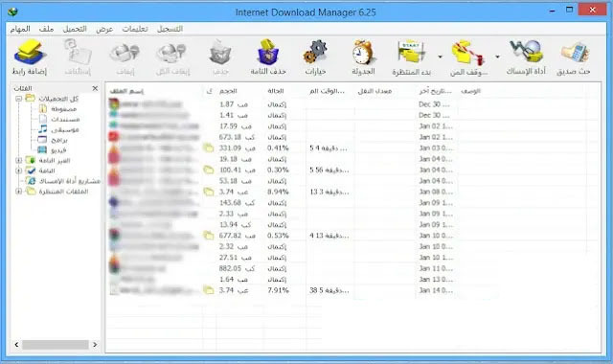Open the View (عرض) menu

point(104,29)
